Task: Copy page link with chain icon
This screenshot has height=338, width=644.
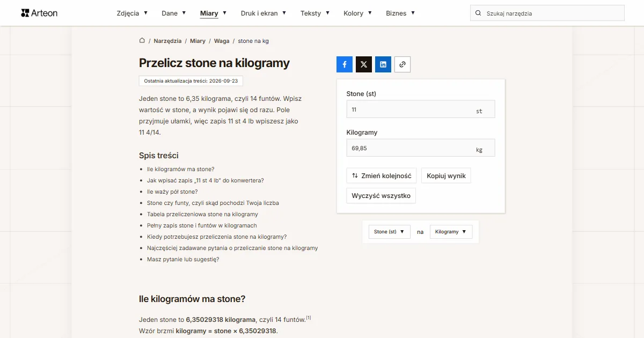Action: click(402, 64)
